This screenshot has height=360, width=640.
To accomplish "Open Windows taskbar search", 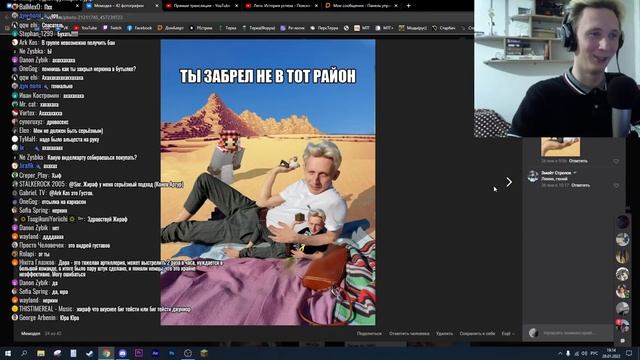I will click(x=24, y=353).
